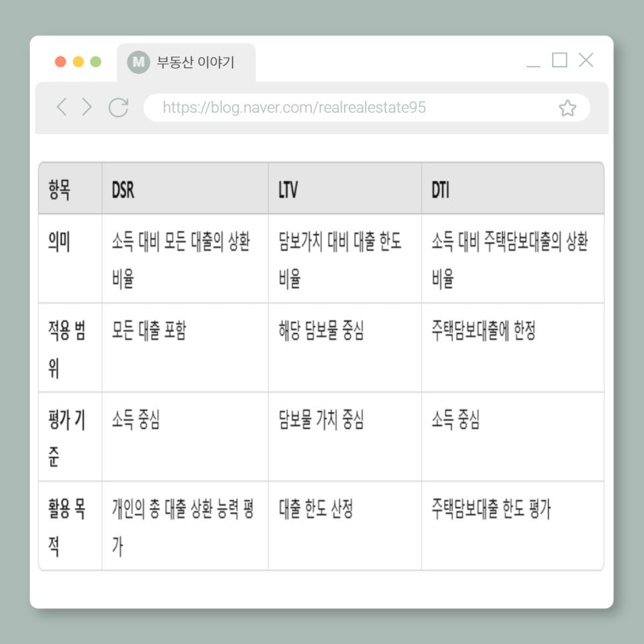Reload the page with refresh icon
This screenshot has width=644, height=644.
[x=118, y=107]
